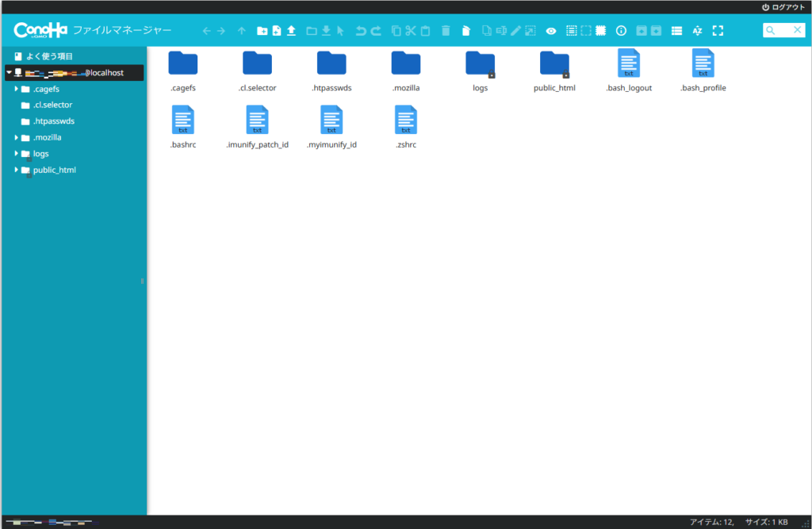Expand the .mozilla tree node arrow
Screen dimensions: 812x529
pos(17,137)
